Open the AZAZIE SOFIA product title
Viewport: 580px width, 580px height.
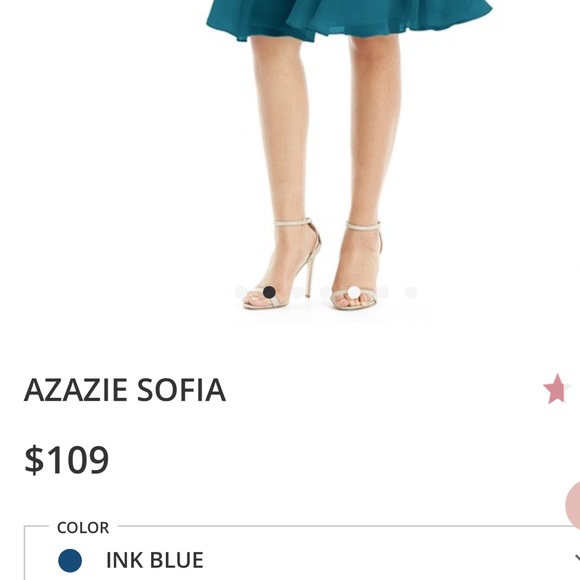pos(125,390)
